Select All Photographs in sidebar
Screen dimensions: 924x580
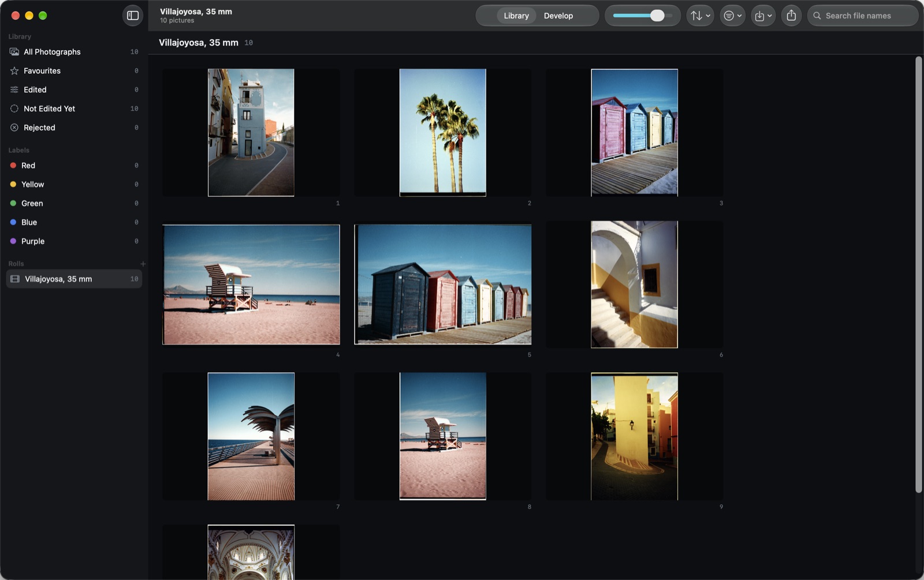tap(74, 52)
